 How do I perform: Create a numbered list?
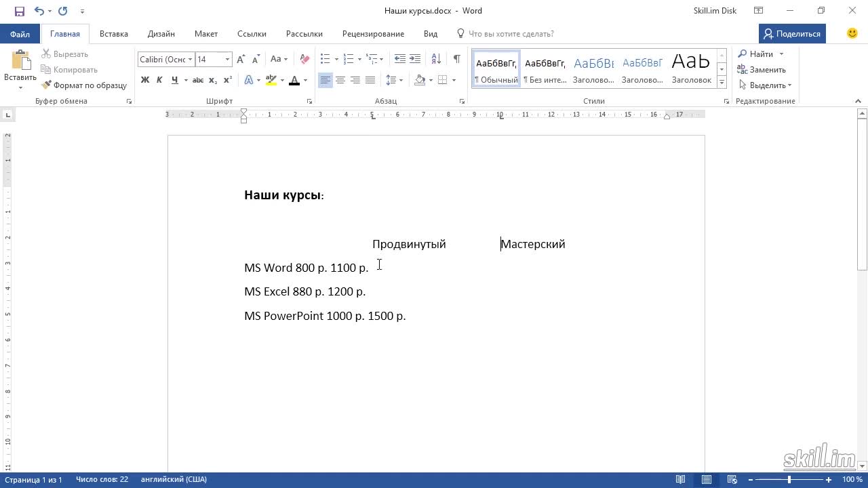pos(348,60)
